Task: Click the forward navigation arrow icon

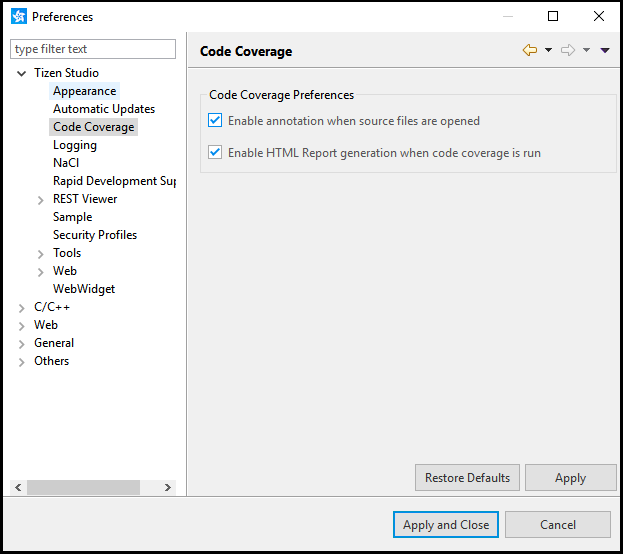Action: 568,51
